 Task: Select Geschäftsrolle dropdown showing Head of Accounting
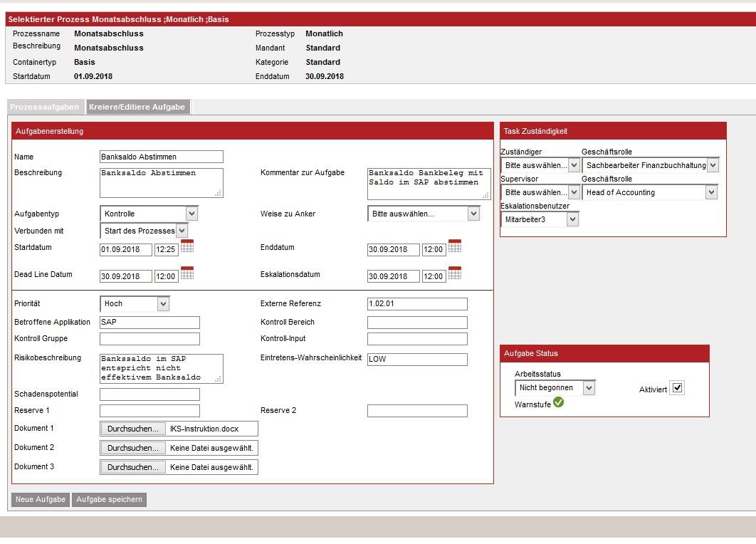click(650, 192)
